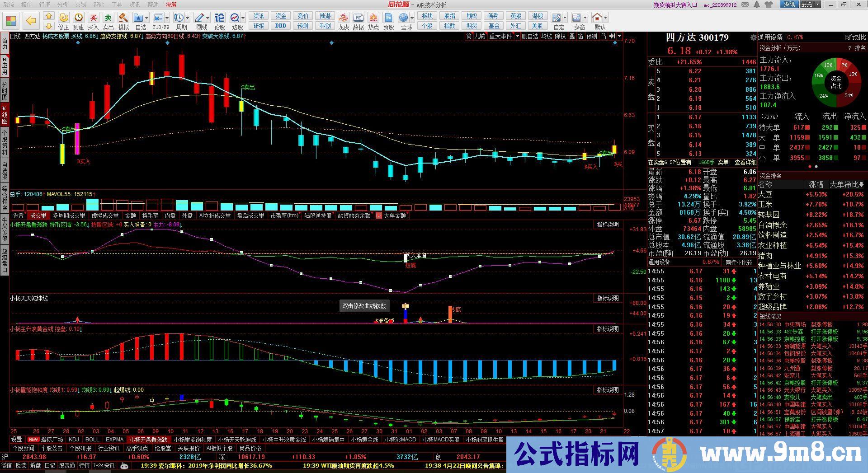Click the 期货模拟大赛入口 link
868x473 pixels.
coord(675,5)
